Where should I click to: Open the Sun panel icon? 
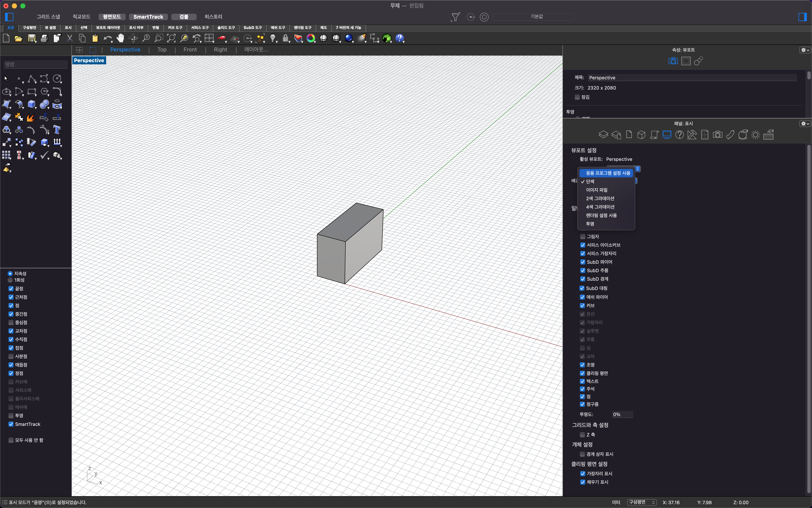tap(756, 135)
